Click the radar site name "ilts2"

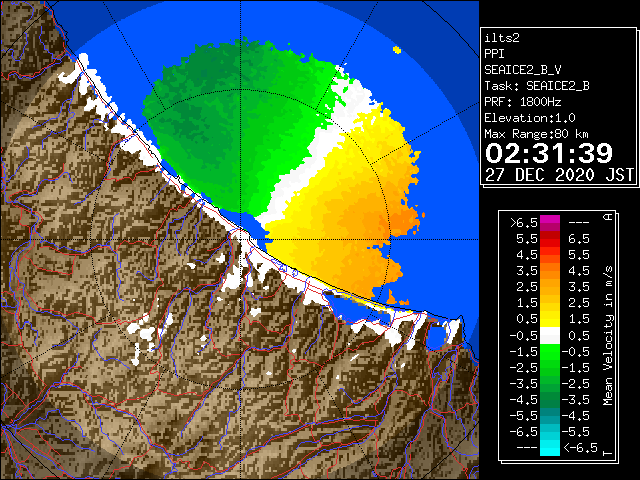502,38
